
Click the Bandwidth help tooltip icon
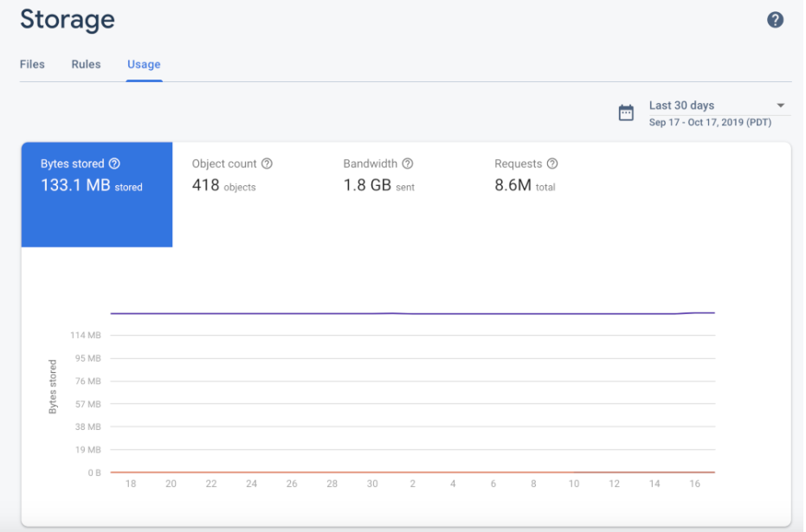[405, 163]
